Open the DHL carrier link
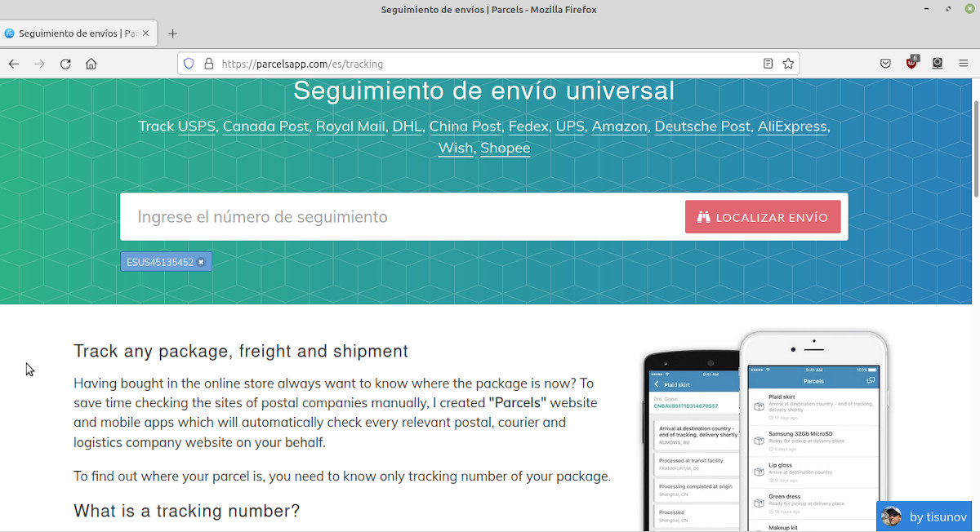980x532 pixels. coord(407,126)
